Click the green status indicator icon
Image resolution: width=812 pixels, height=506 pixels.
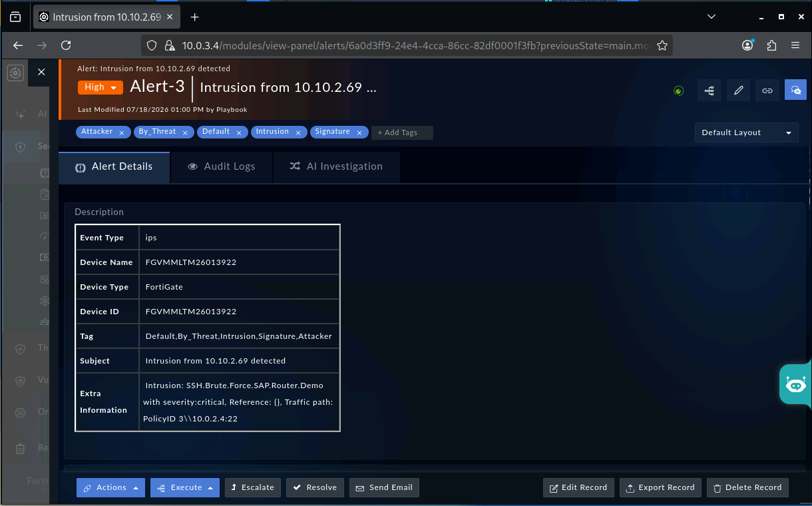(x=678, y=91)
